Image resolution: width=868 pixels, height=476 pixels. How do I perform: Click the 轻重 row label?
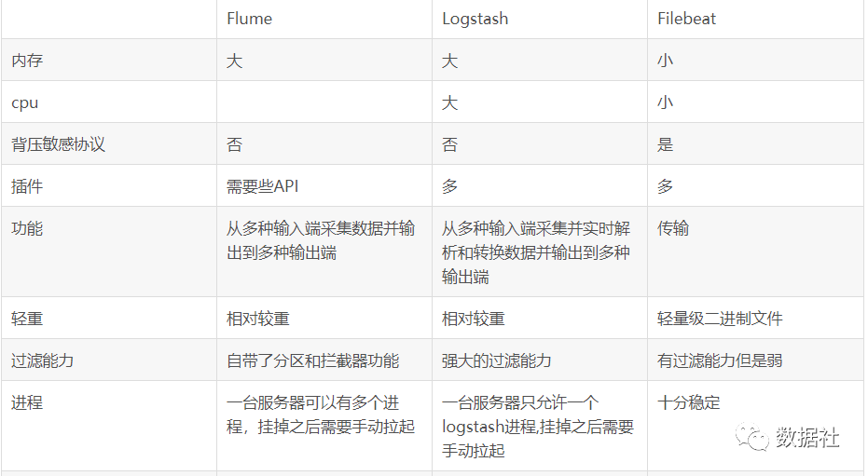[27, 319]
